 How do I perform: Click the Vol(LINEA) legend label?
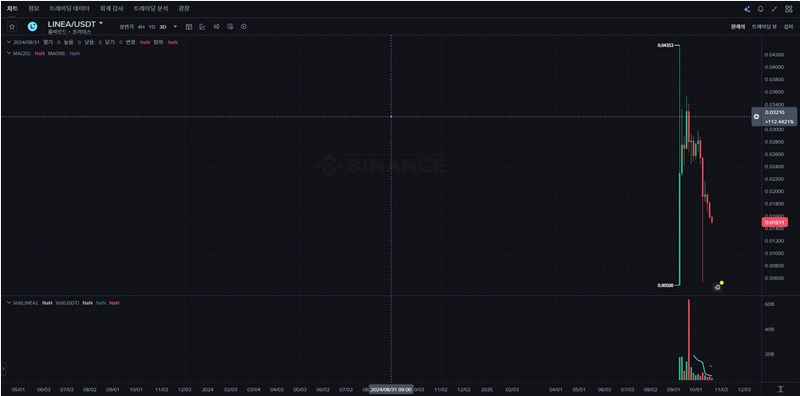27,303
